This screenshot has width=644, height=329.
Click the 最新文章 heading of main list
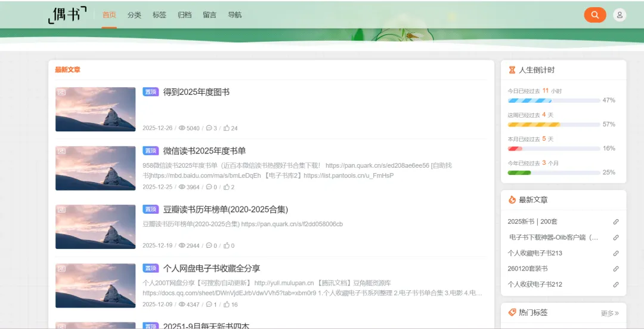[68, 70]
